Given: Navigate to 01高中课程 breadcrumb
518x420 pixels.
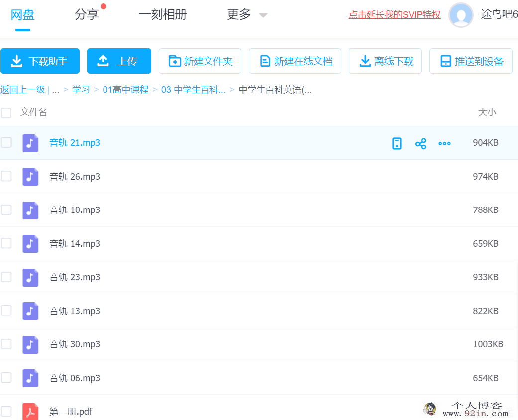Looking at the screenshot, I should pyautogui.click(x=125, y=90).
